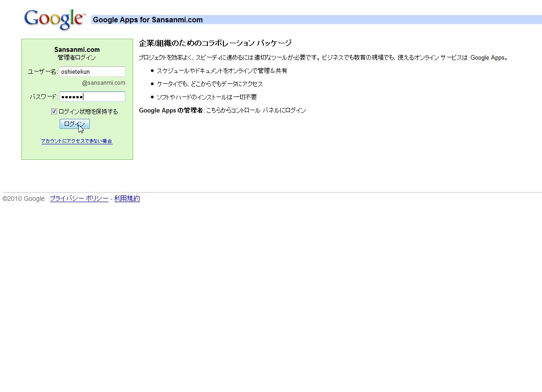The image size is (542, 392).
Task: Click the Google Apps の管理者 text line
Action: (x=222, y=111)
